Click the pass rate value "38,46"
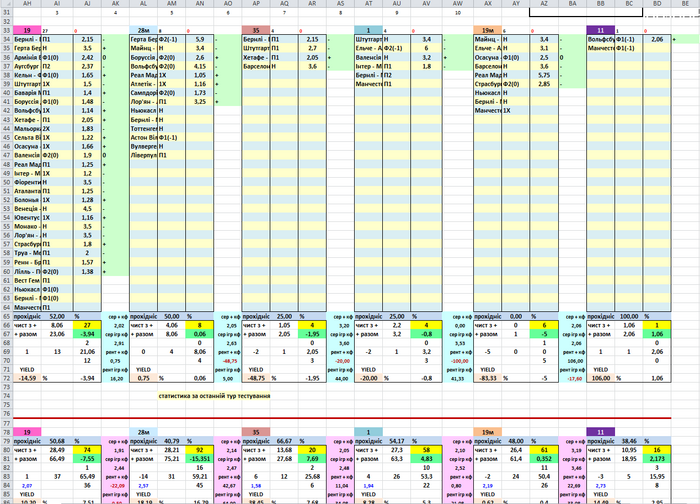 tap(629, 441)
